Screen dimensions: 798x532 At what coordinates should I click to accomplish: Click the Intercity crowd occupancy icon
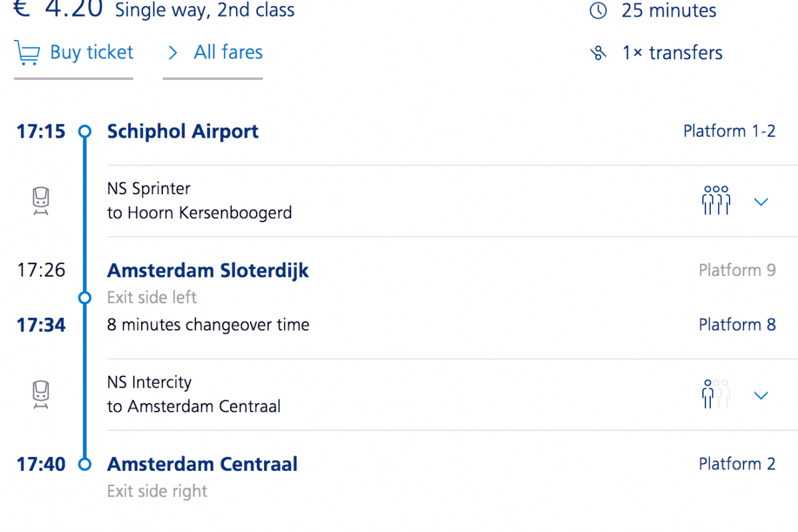click(x=716, y=394)
